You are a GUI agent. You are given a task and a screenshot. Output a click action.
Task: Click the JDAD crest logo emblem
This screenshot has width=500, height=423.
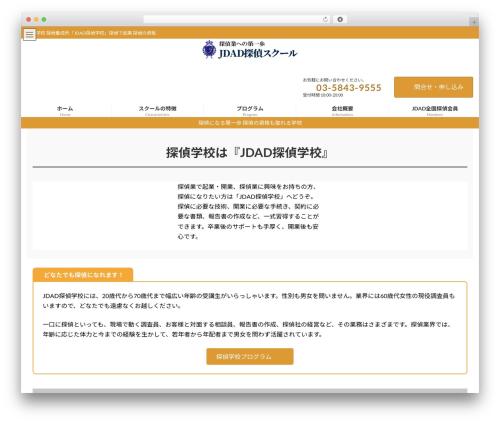(209, 49)
